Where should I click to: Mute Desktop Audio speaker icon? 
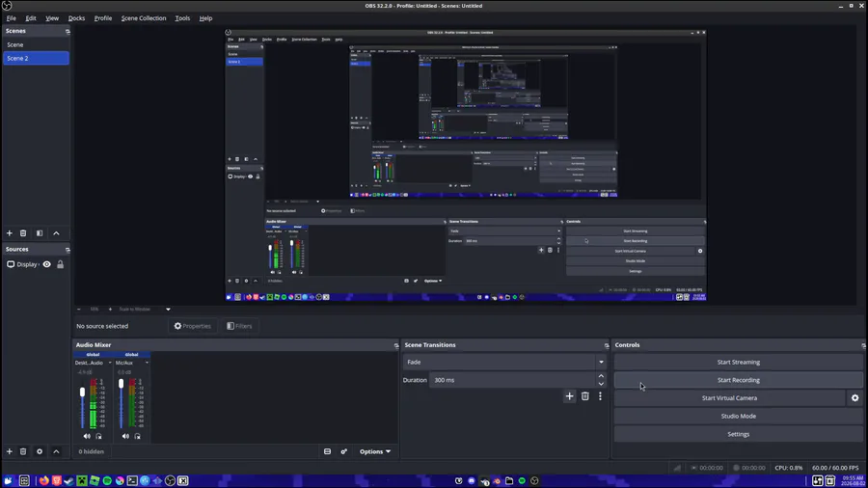87,436
